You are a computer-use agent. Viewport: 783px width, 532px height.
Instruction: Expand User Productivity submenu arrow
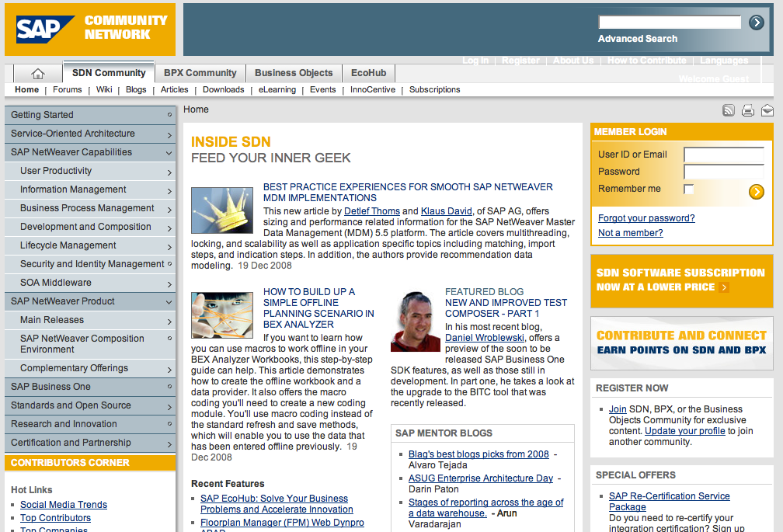tap(169, 172)
